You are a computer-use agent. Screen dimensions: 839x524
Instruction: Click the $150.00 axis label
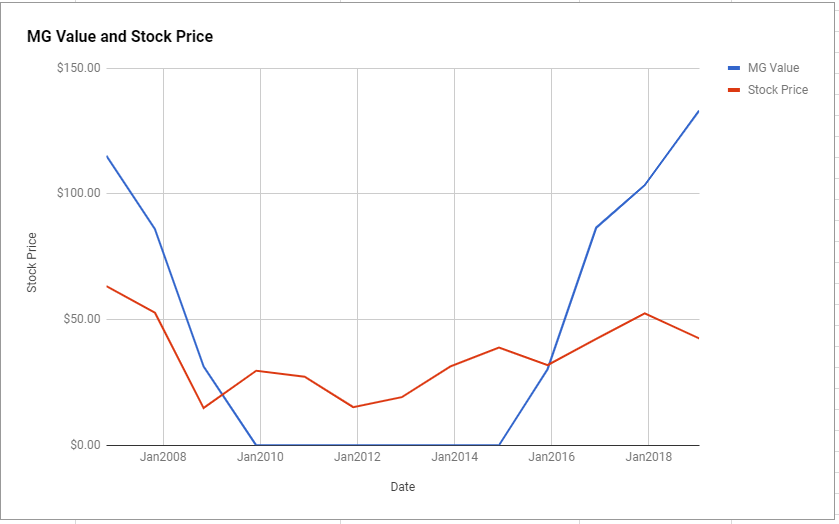(79, 68)
